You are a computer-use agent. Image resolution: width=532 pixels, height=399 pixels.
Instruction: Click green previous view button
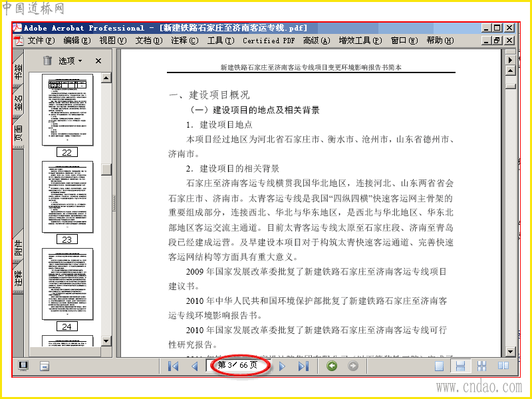coord(332,366)
